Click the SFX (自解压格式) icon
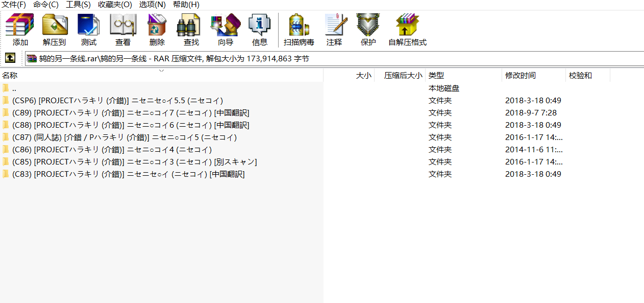Viewport: 644px width, 303px height. [x=407, y=25]
